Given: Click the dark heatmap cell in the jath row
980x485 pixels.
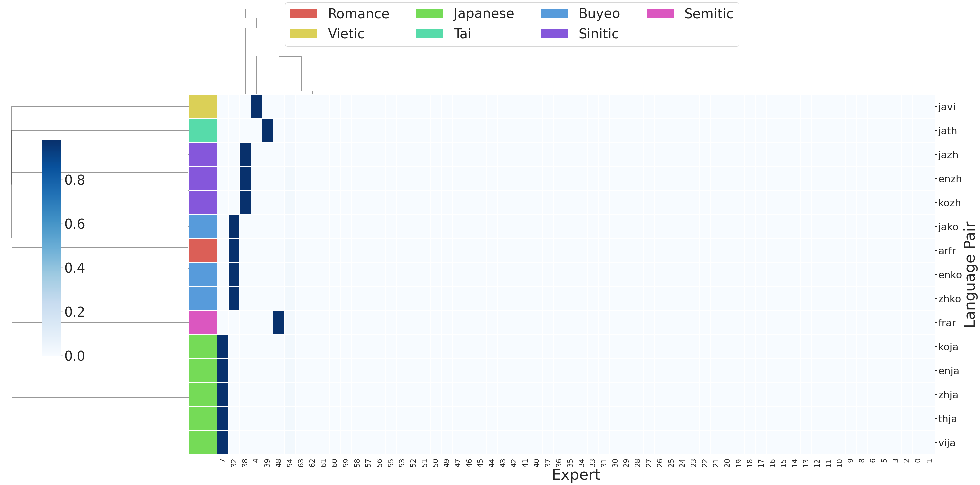Looking at the screenshot, I should coord(267,130).
